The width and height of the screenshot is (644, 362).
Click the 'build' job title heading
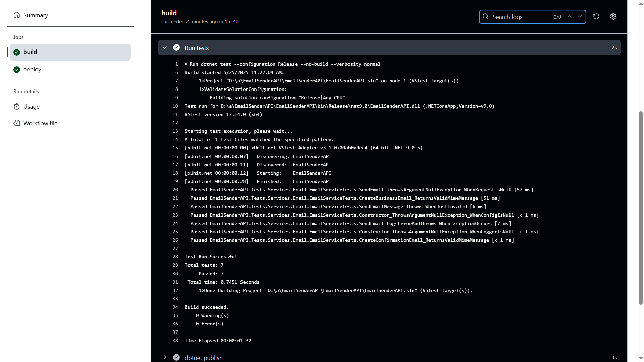[169, 13]
